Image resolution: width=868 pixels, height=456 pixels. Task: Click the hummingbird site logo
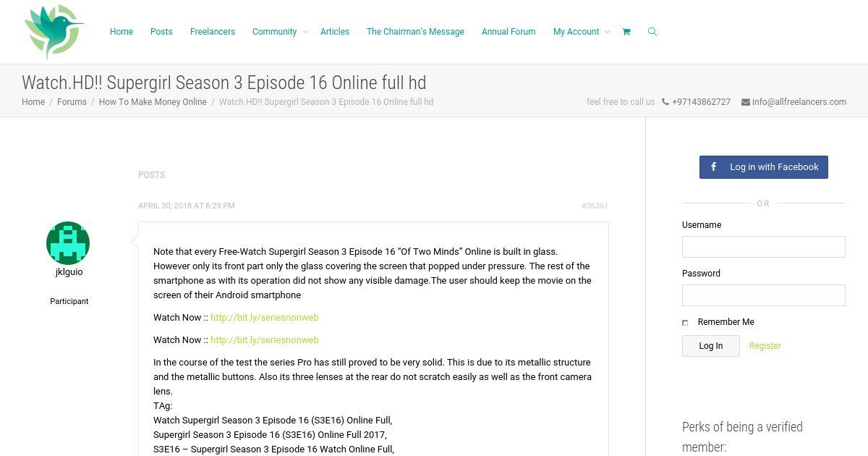54,32
